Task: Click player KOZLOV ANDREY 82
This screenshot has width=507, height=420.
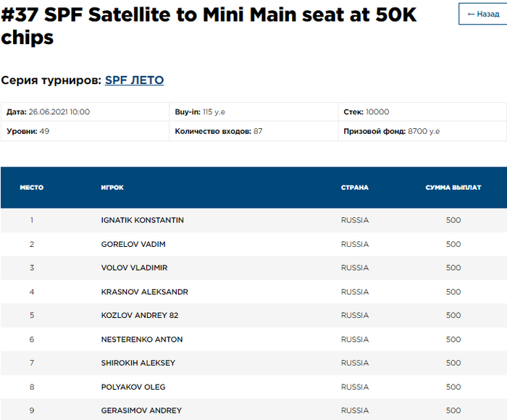Action: [x=139, y=316]
